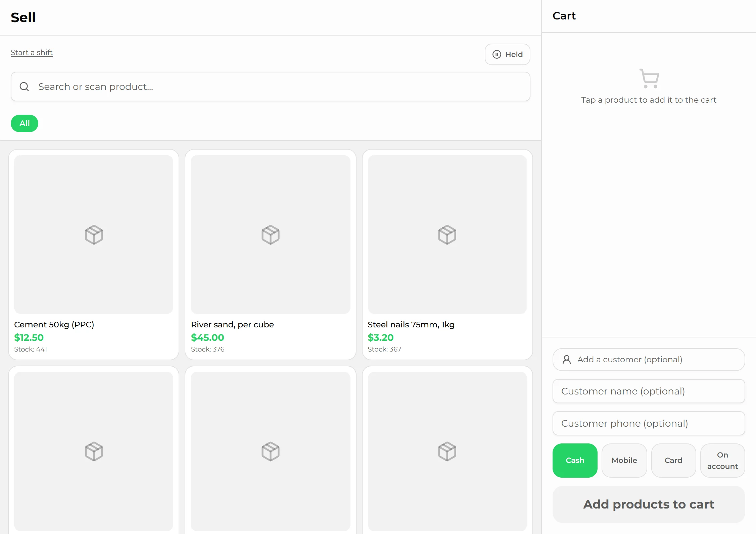Viewport: 756px width, 534px height.
Task: Click the Customer name input field
Action: [649, 391]
